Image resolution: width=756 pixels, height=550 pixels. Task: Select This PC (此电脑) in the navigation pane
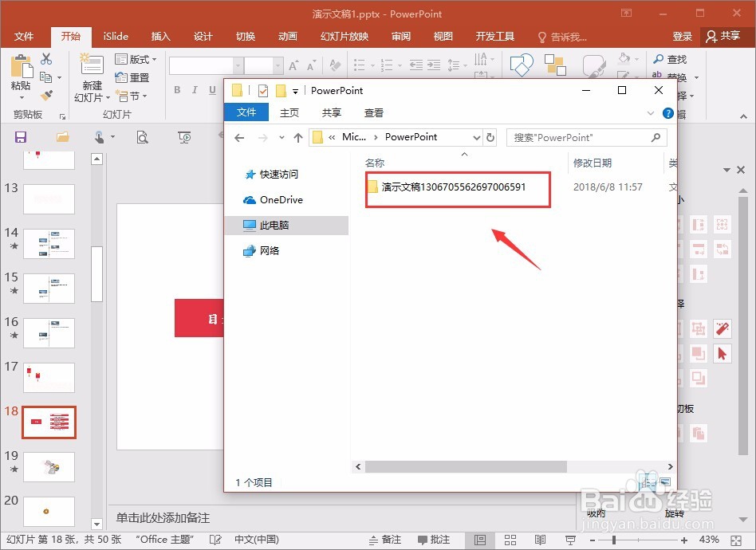(286, 225)
